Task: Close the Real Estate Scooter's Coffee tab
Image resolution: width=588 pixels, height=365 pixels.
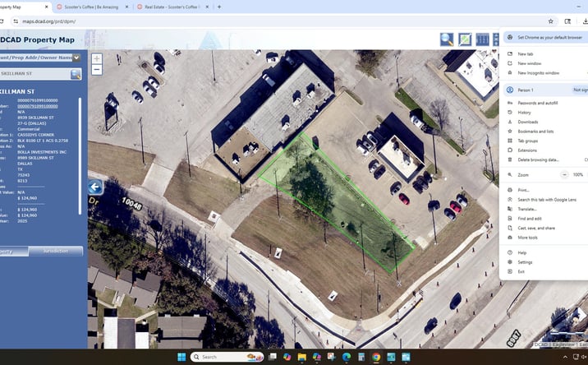Action: (x=207, y=7)
